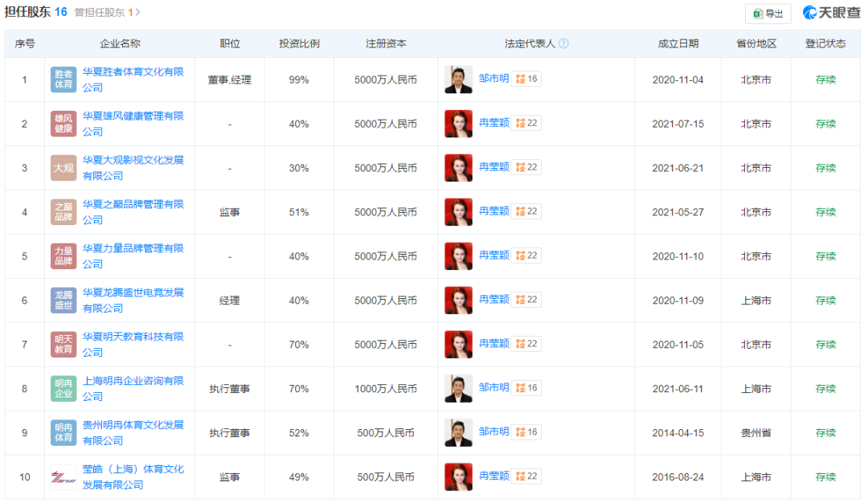Click the 胜者体育 company logo icon
The image size is (868, 503).
pyautogui.click(x=63, y=80)
